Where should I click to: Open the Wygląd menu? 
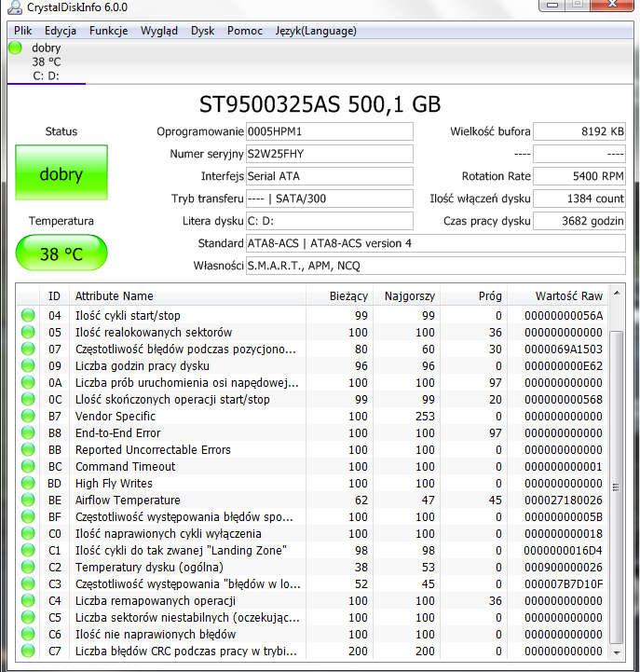pos(159,31)
